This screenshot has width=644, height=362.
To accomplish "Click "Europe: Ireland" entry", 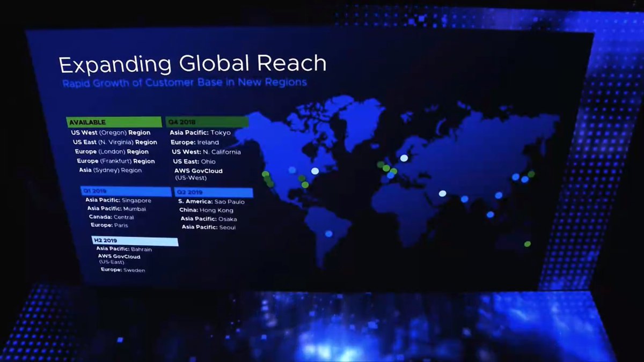I will pyautogui.click(x=195, y=142).
